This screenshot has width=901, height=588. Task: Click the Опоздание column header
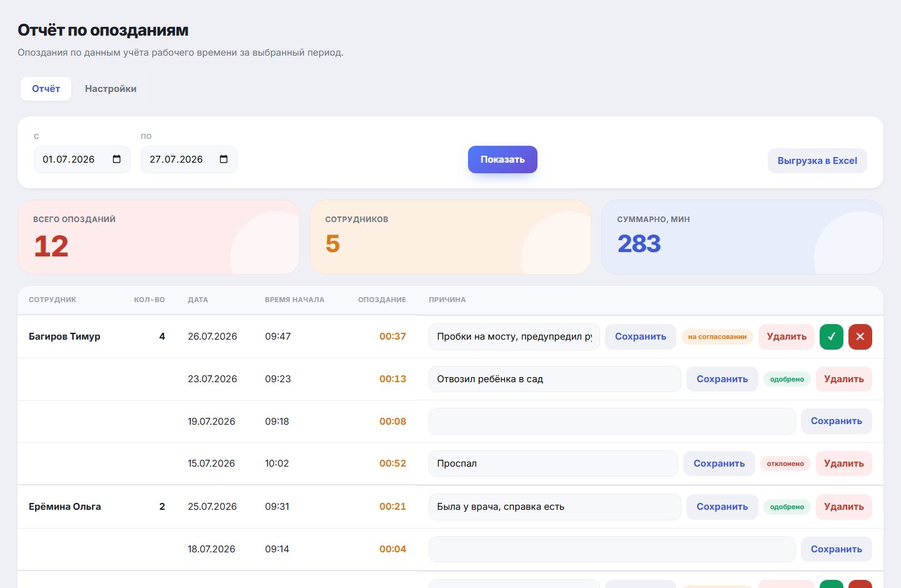[382, 300]
